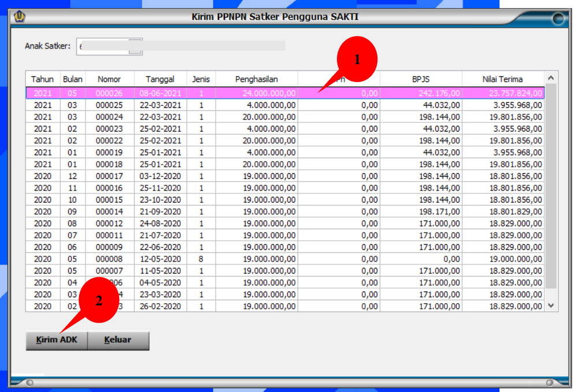The height and width of the screenshot is (392, 575).
Task: Select the row with Nomor 000026
Action: coord(109,93)
